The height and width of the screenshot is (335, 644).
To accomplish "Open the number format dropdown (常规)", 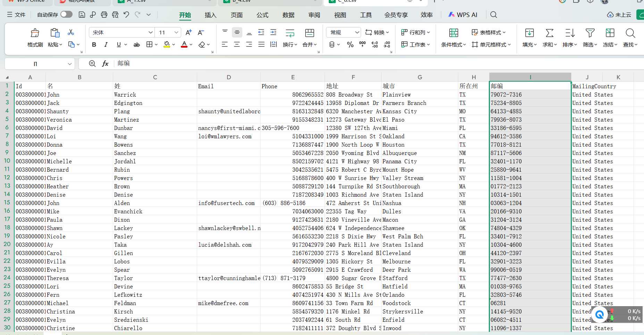I will coord(357,32).
